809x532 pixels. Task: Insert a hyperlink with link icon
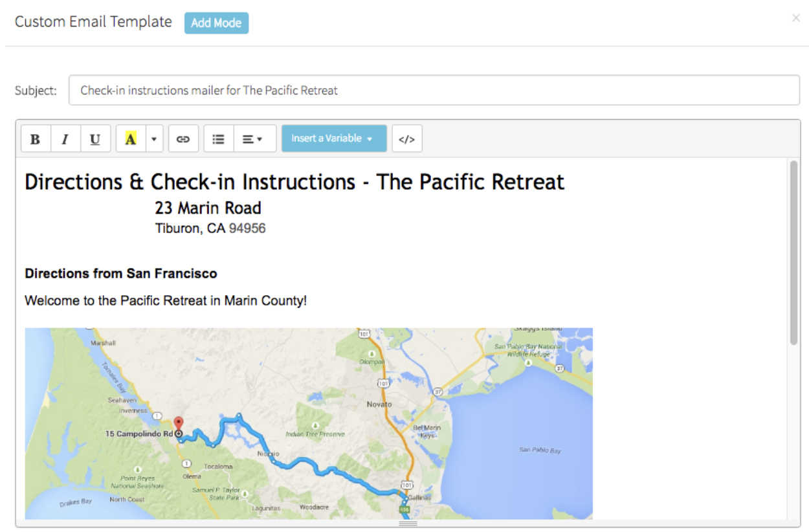tap(183, 139)
